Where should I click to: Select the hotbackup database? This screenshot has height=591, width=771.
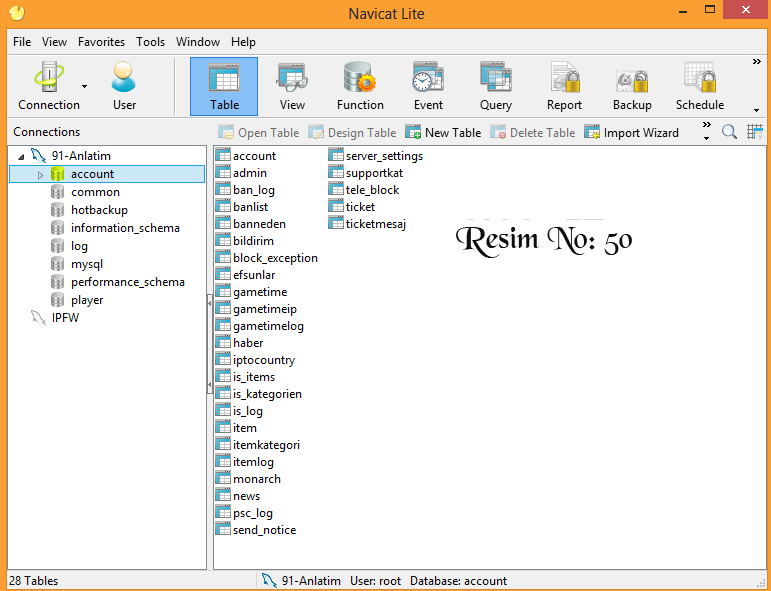pyautogui.click(x=99, y=210)
